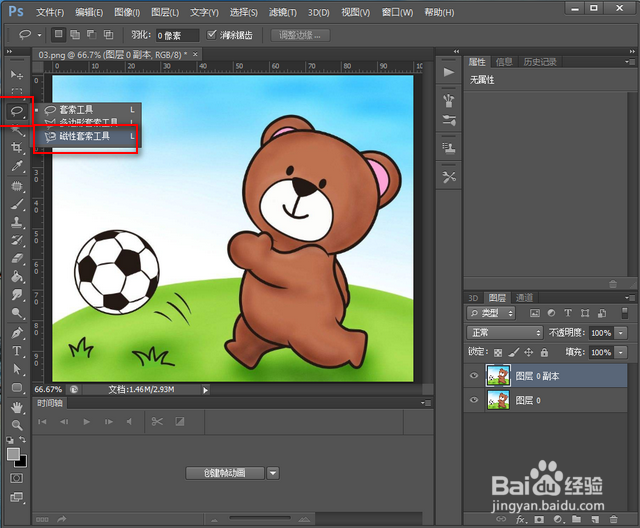The height and width of the screenshot is (528, 640).
Task: Select the History Brush tool
Action: tap(17, 240)
